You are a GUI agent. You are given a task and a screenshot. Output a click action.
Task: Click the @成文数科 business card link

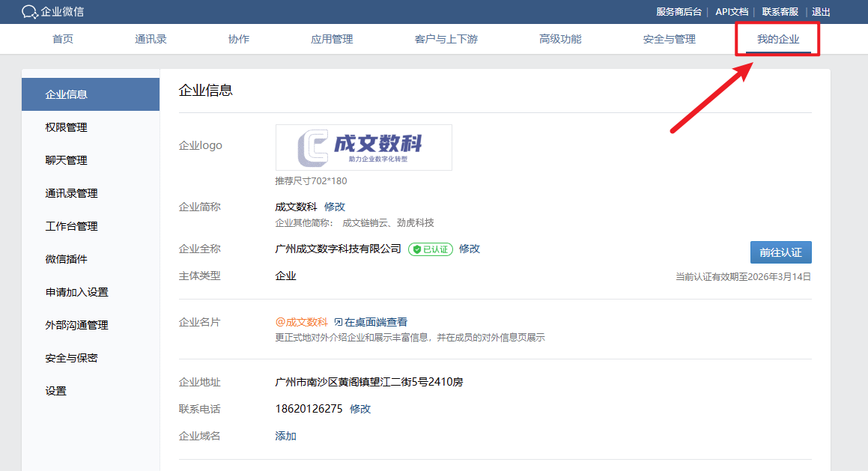301,322
